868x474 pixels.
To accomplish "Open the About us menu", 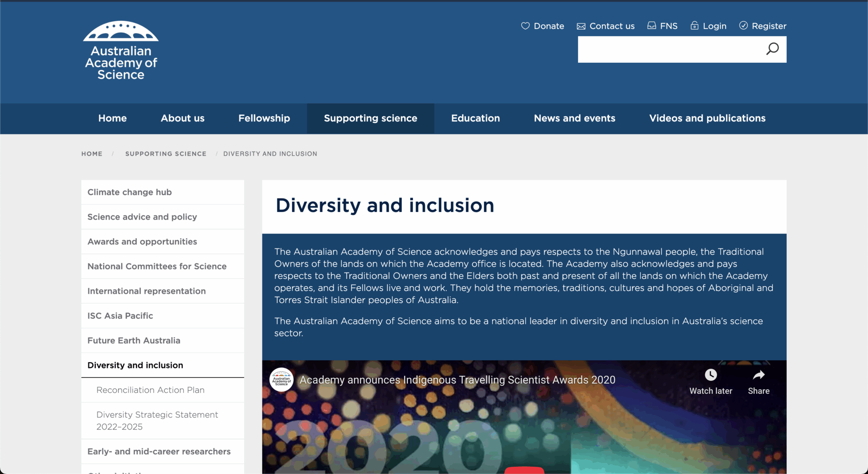I will click(182, 118).
